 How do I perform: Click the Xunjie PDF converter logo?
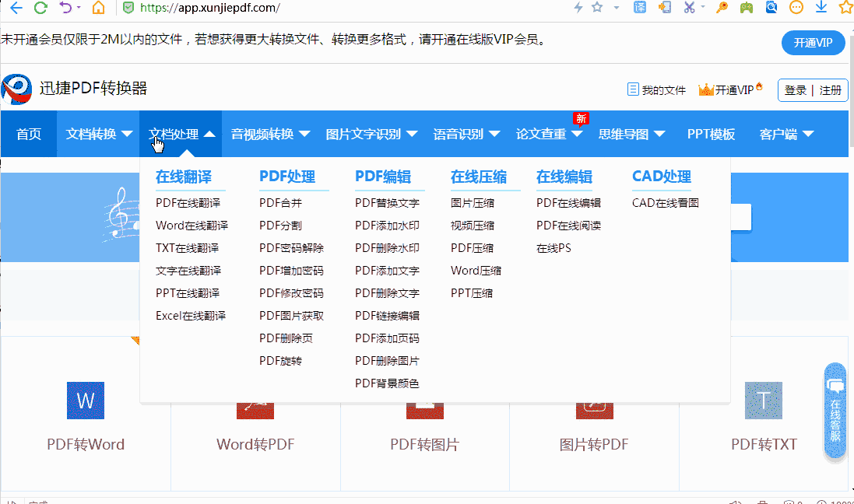16,89
